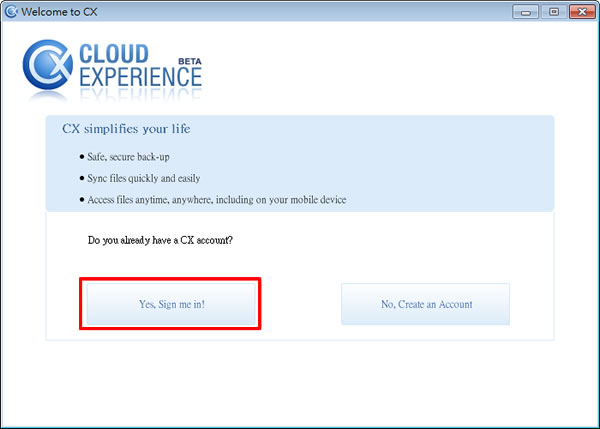The image size is (600, 429).
Task: Click the 'Yes, Sign me in!' button
Action: 171,304
